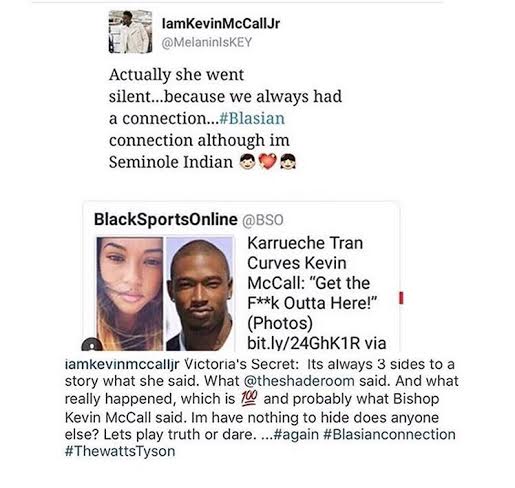Tap the dark tagged-user icon on photo
This screenshot has height=488, width=515.
[92, 345]
